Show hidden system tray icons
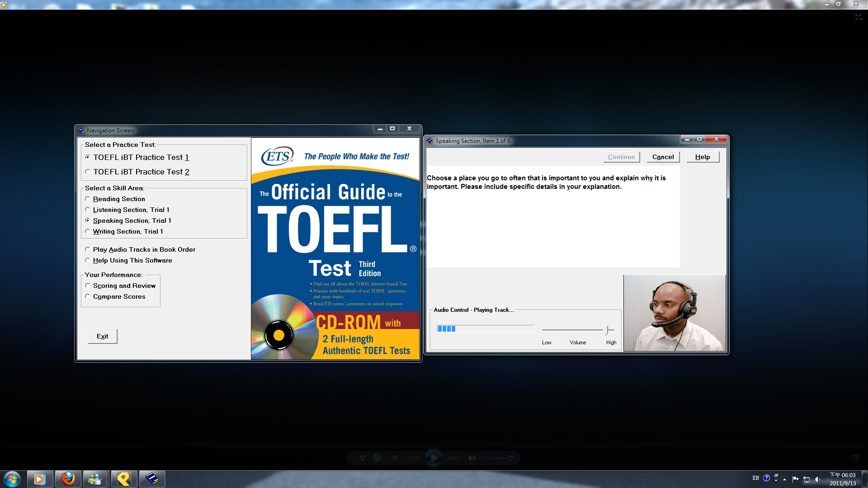The image size is (868, 488). [785, 479]
